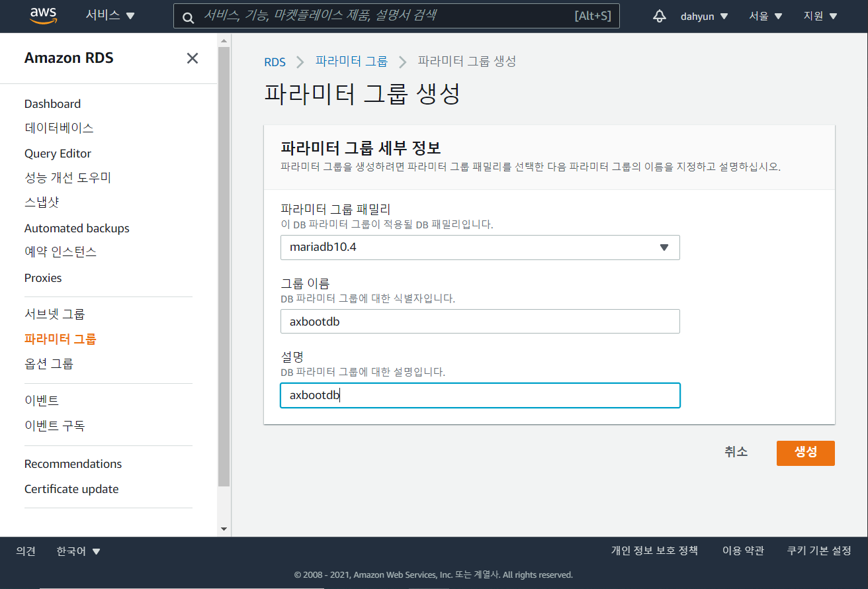
Task: Open 의견 feedback in footer
Action: pos(26,551)
